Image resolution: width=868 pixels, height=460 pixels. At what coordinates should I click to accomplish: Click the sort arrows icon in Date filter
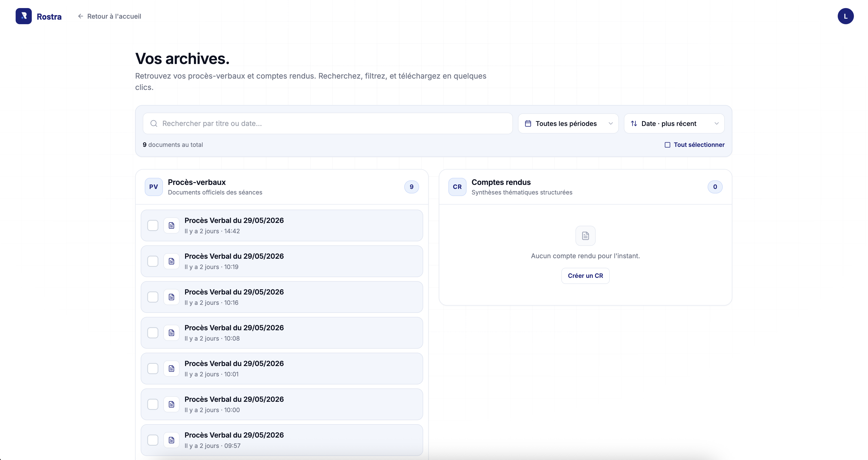pos(634,123)
